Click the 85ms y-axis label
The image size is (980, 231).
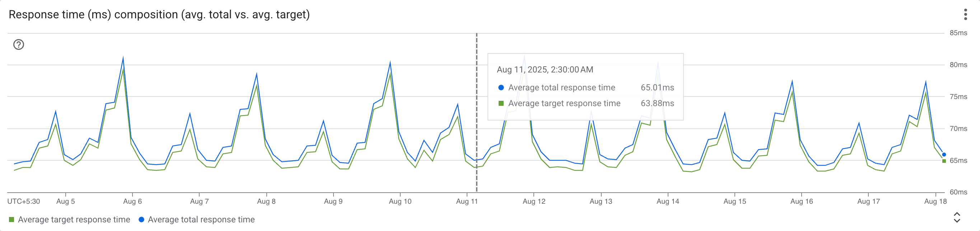(x=958, y=33)
